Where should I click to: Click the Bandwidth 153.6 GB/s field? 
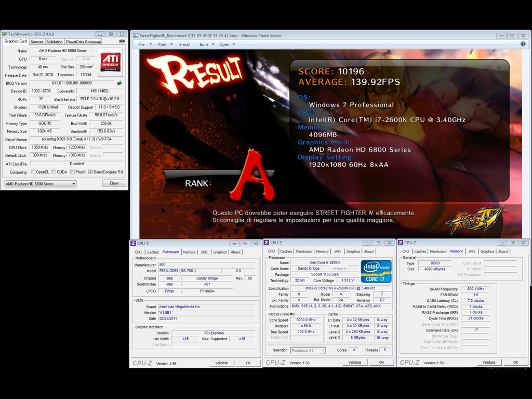(106, 131)
